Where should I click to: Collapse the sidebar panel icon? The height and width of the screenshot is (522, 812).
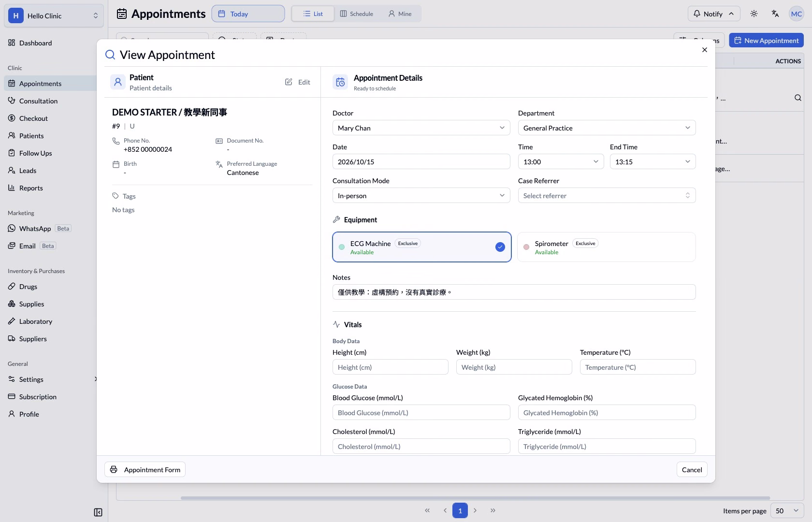pyautogui.click(x=98, y=512)
